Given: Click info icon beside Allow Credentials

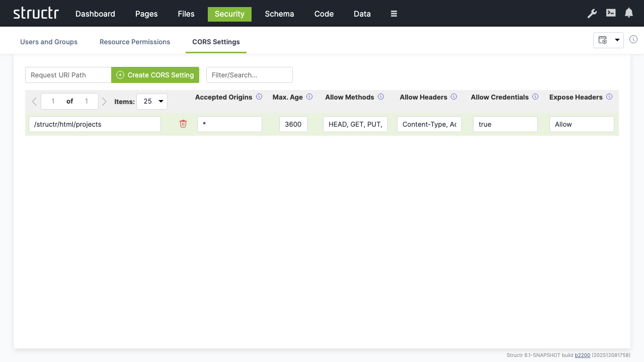Looking at the screenshot, I should pos(535,97).
